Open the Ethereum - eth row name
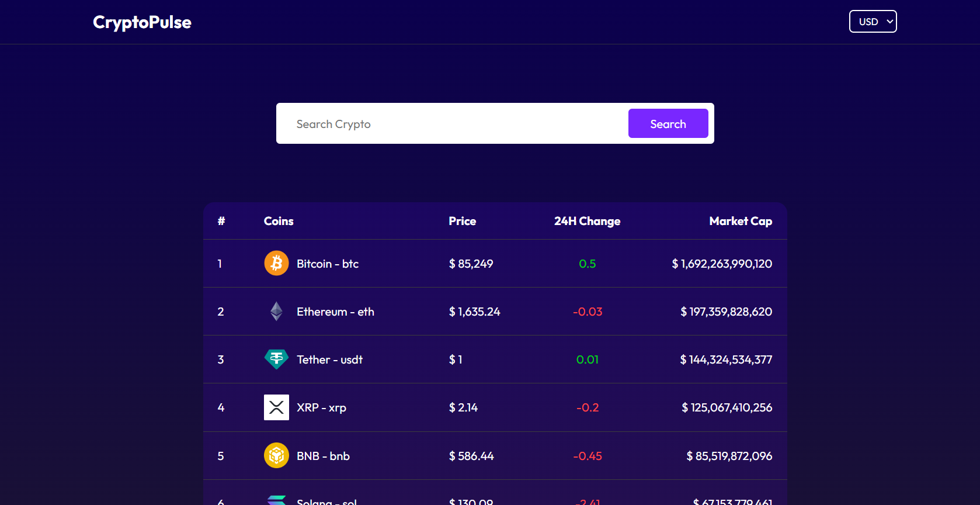This screenshot has width=980, height=505. tap(335, 312)
